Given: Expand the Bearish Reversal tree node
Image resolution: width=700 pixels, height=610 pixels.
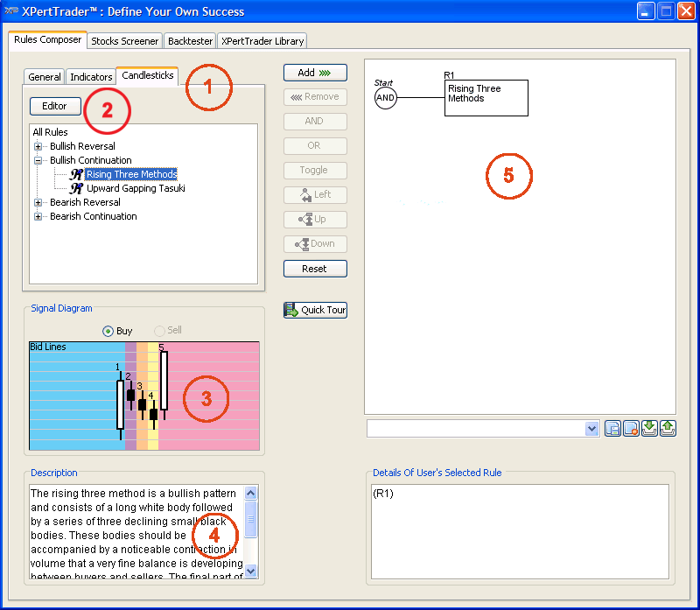Looking at the screenshot, I should [38, 202].
